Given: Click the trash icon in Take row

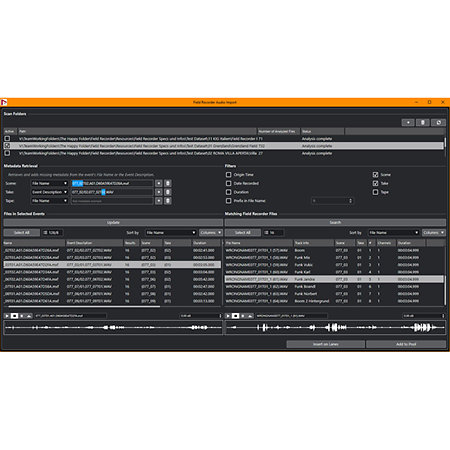Looking at the screenshot, I should point(168,192).
